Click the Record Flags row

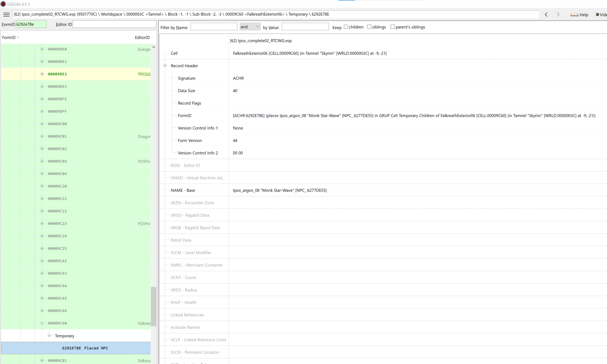383,103
